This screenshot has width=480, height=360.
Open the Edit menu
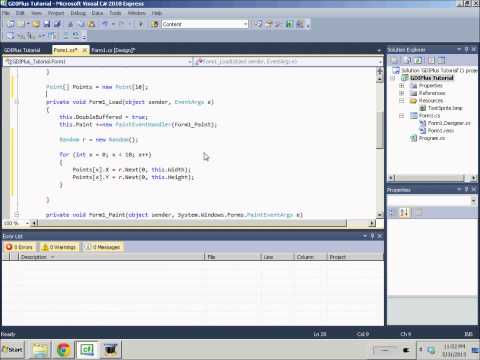20,13
